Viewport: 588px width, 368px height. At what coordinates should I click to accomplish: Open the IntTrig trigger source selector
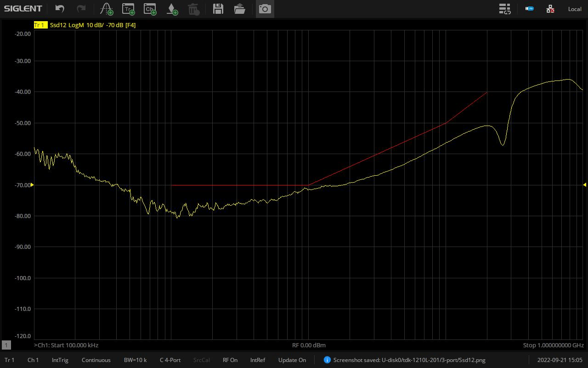pos(60,360)
